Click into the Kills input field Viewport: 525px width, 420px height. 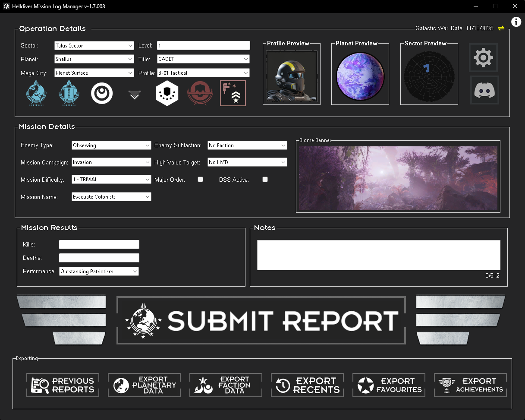click(99, 245)
